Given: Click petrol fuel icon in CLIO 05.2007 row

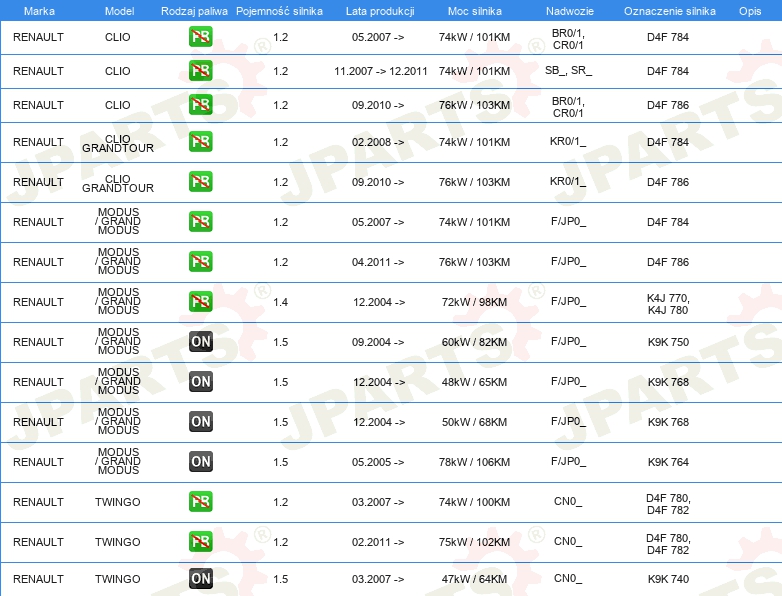Looking at the screenshot, I should pos(200,37).
